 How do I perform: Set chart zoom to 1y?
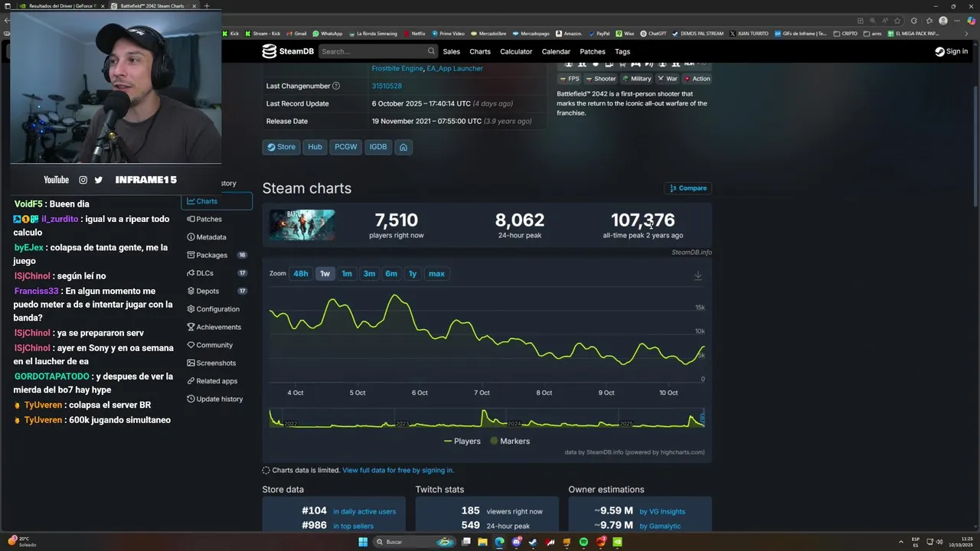point(413,274)
